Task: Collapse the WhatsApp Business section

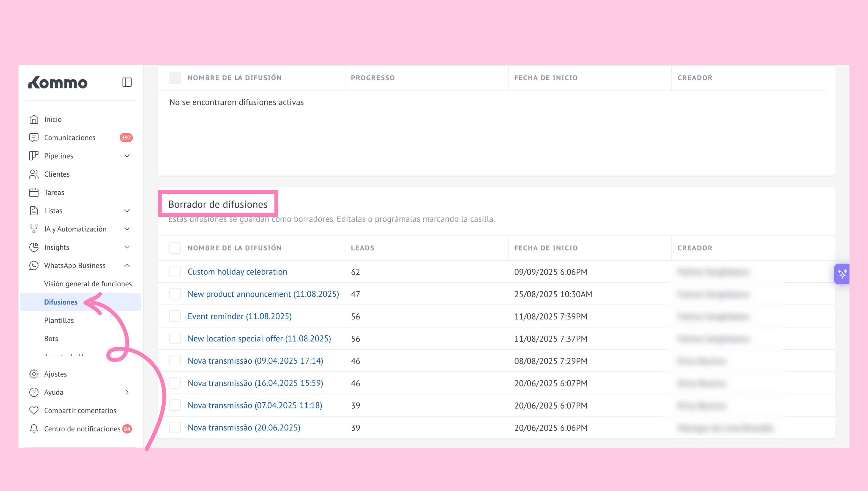Action: 127,265
